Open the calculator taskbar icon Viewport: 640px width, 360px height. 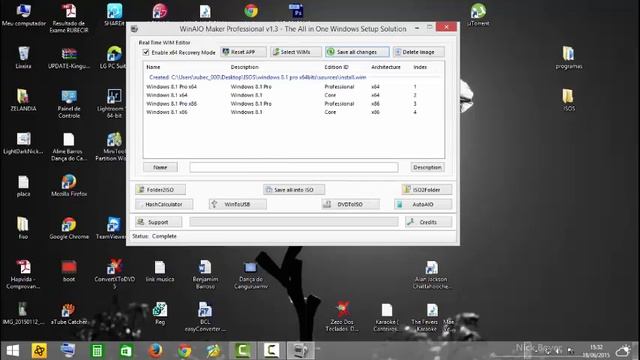pyautogui.click(x=97, y=351)
